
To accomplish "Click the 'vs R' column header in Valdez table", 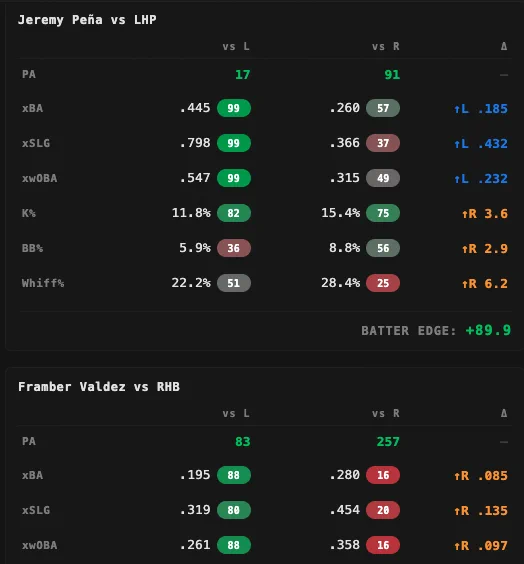I will pos(386,413).
